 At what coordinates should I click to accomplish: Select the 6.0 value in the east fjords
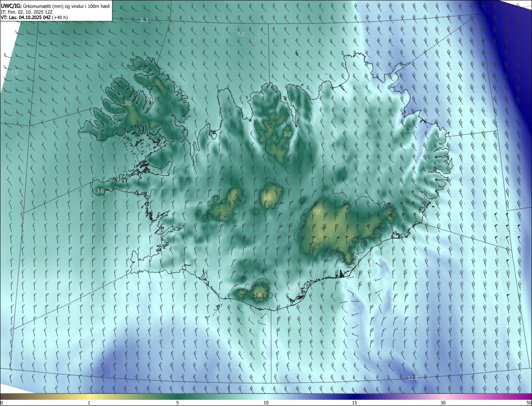[435, 164]
